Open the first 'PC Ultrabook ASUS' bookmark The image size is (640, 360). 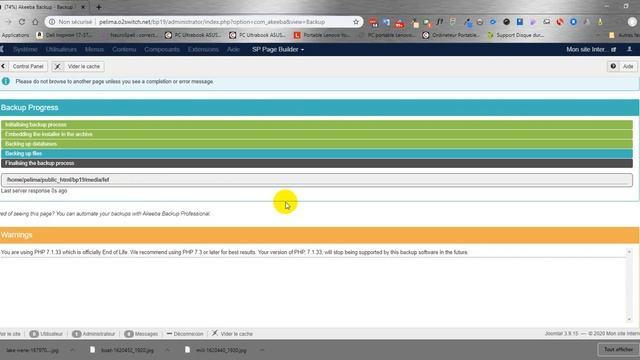[193, 35]
